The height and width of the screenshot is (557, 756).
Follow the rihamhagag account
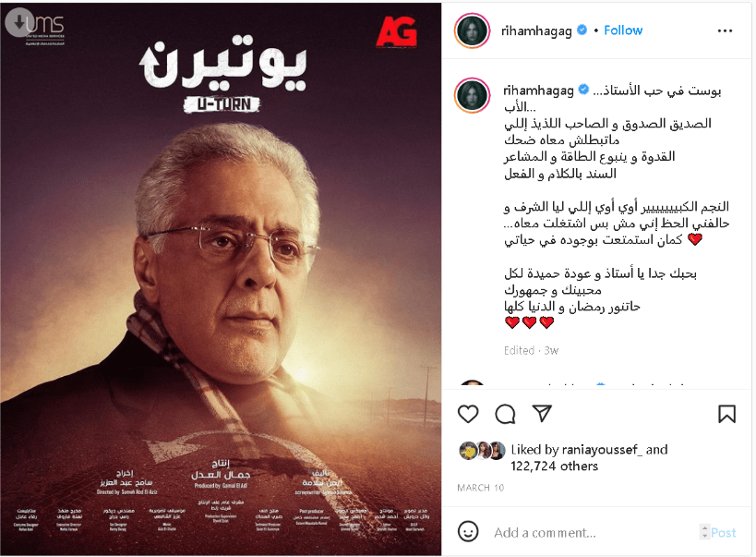tap(623, 30)
